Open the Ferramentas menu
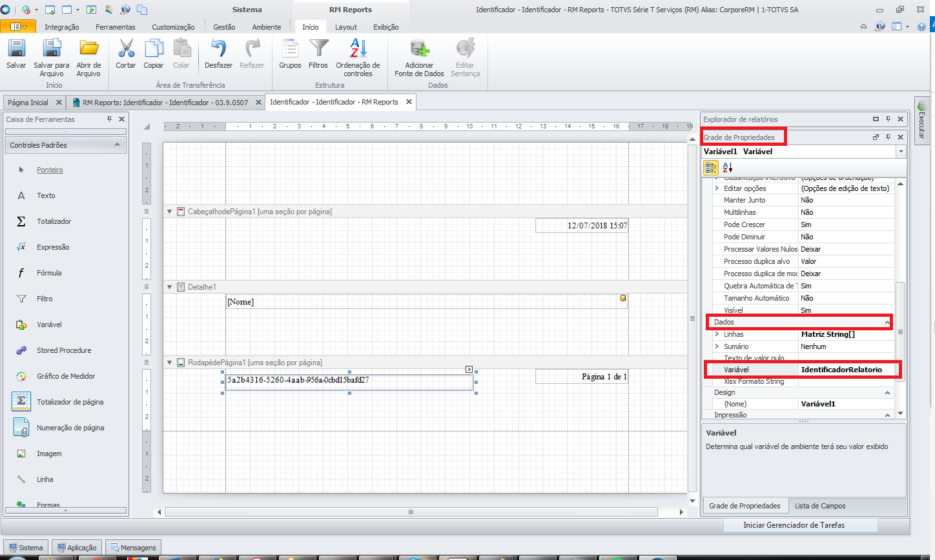 (116, 27)
